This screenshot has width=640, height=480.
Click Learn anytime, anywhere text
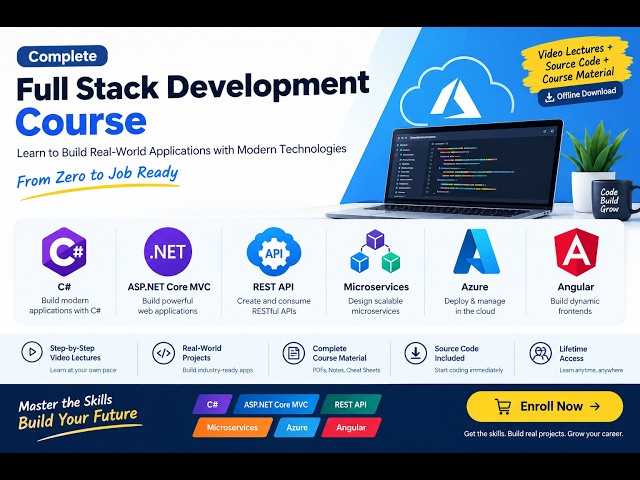591,370
